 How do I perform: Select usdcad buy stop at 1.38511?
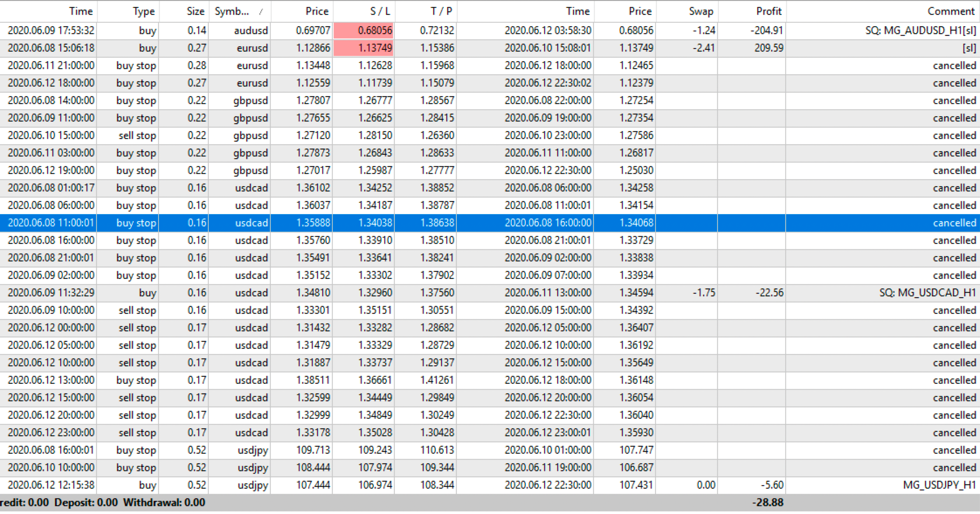313,380
